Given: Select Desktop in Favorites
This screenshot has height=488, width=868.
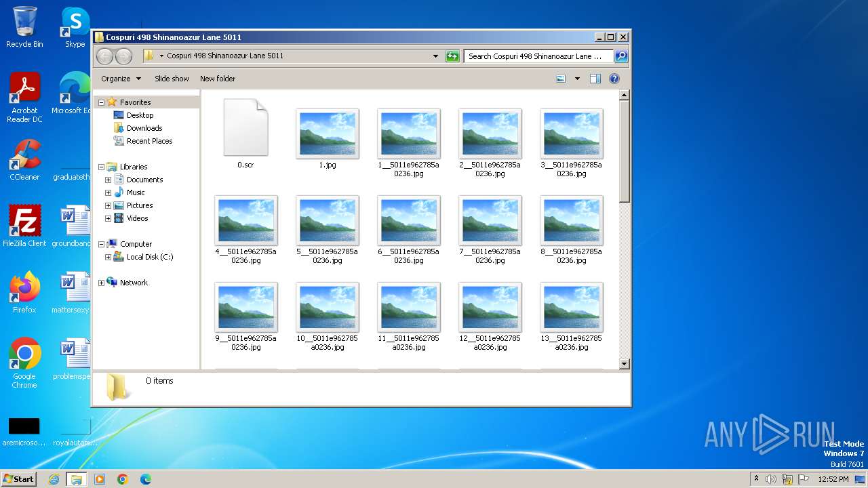Looking at the screenshot, I should pos(140,115).
